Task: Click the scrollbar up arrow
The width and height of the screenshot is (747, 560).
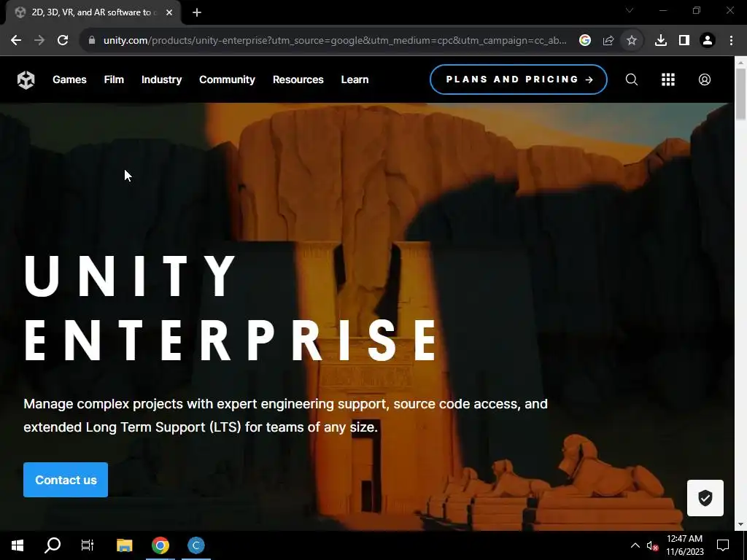Action: coord(741,62)
